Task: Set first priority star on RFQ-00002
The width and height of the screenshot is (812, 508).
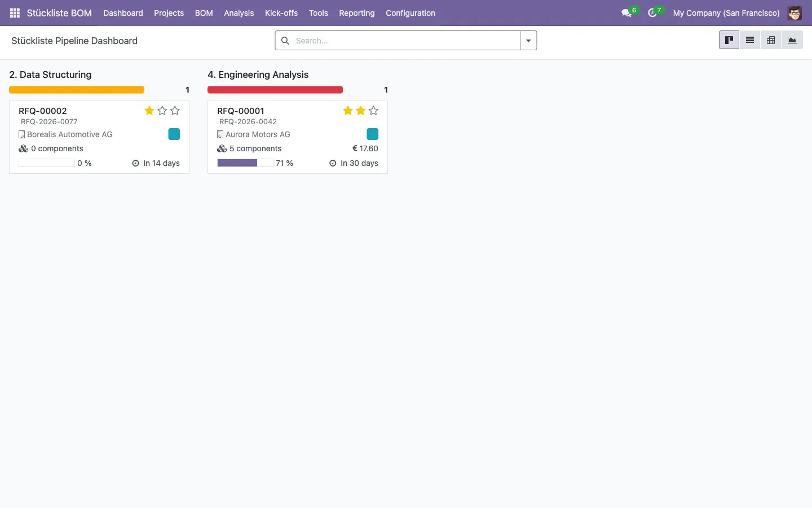Action: click(149, 111)
